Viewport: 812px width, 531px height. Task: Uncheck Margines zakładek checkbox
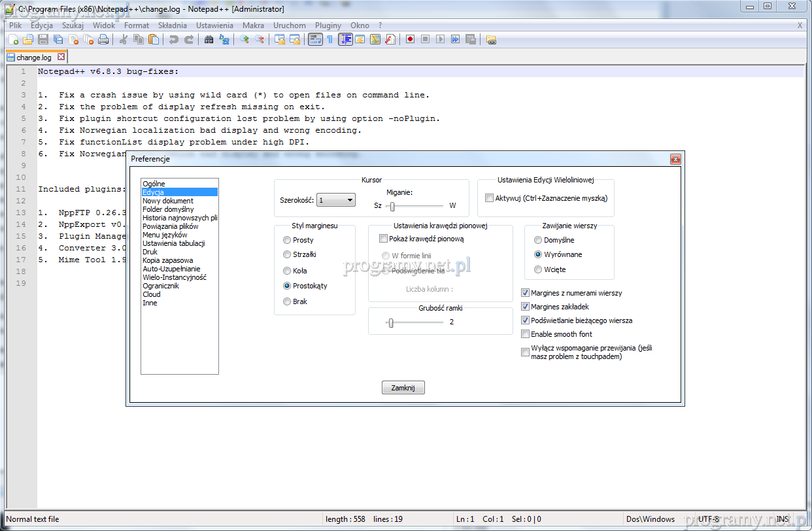(525, 307)
